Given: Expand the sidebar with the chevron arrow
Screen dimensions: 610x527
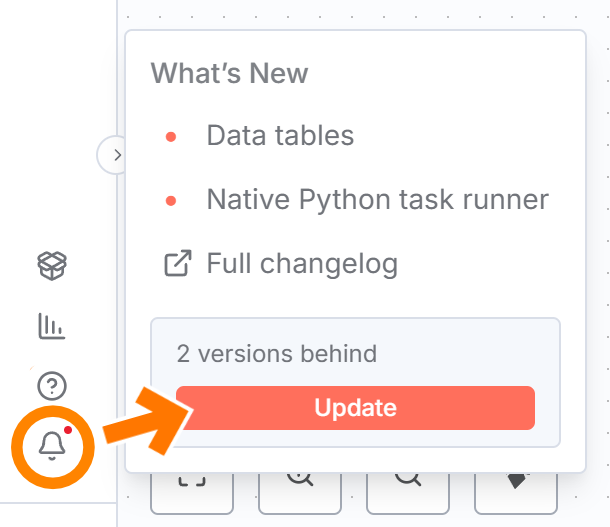Looking at the screenshot, I should click(115, 155).
